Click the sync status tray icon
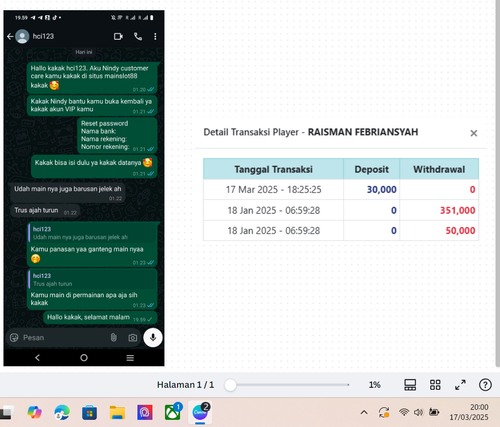Image resolution: width=500 pixels, height=427 pixels. (x=384, y=413)
